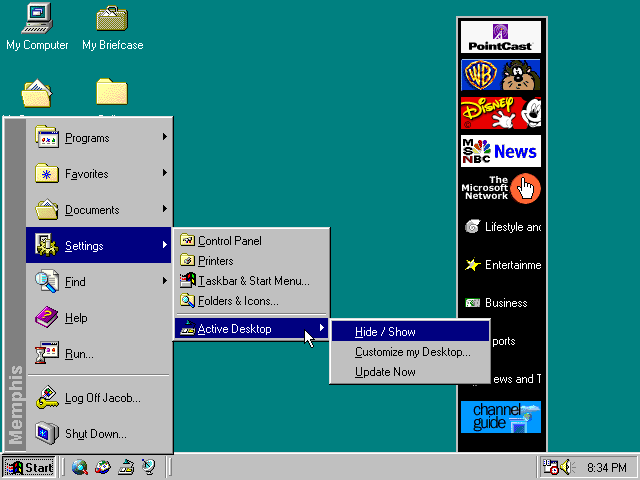Open the PointCast channel logo
The image size is (640, 480).
tap(500, 37)
